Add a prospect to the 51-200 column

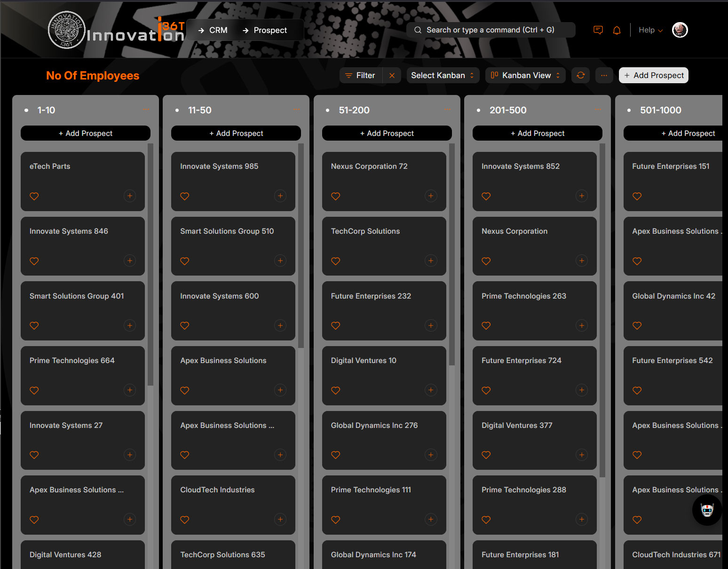pyautogui.click(x=387, y=133)
